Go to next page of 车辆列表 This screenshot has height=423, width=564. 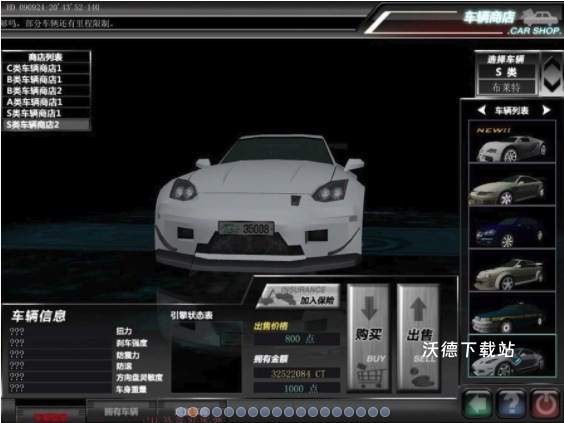click(x=546, y=110)
